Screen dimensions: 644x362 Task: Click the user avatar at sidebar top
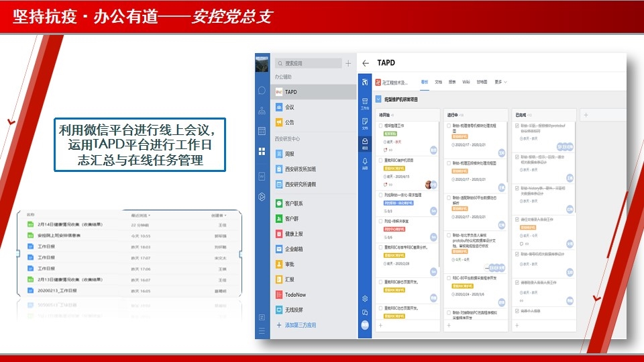click(262, 64)
